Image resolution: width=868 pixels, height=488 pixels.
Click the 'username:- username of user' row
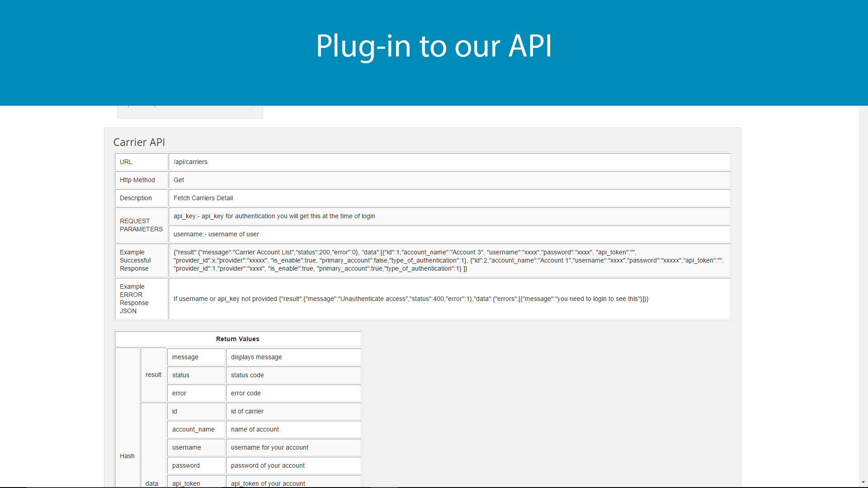click(x=216, y=234)
